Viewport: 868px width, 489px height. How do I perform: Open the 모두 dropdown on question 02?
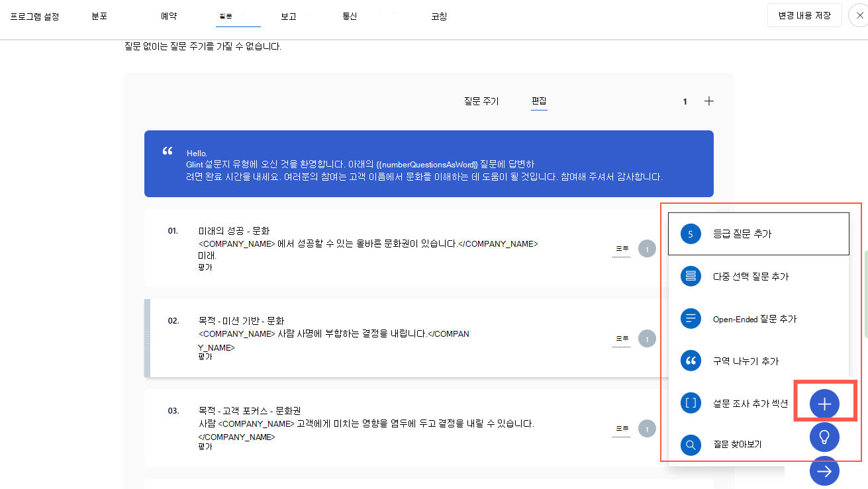[622, 339]
